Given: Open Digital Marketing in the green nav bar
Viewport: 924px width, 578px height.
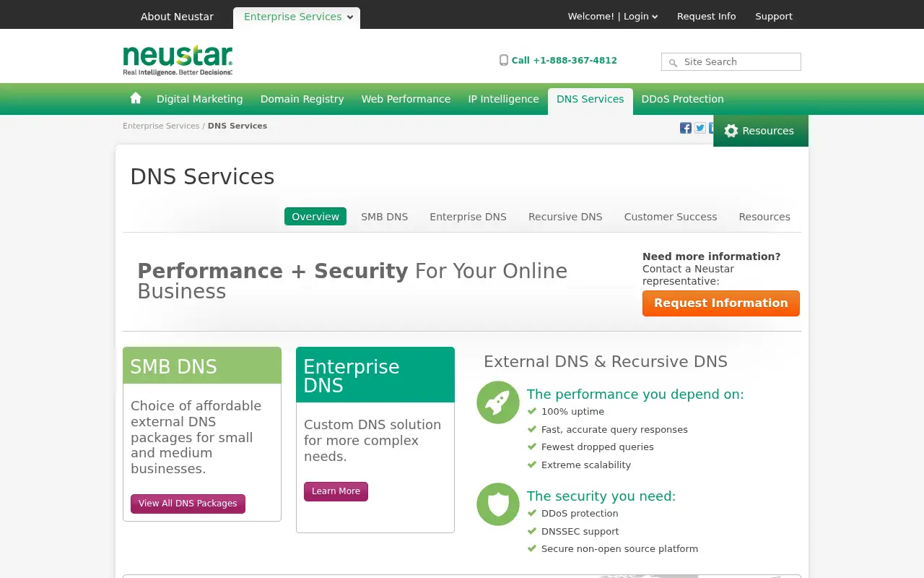Looking at the screenshot, I should (200, 99).
